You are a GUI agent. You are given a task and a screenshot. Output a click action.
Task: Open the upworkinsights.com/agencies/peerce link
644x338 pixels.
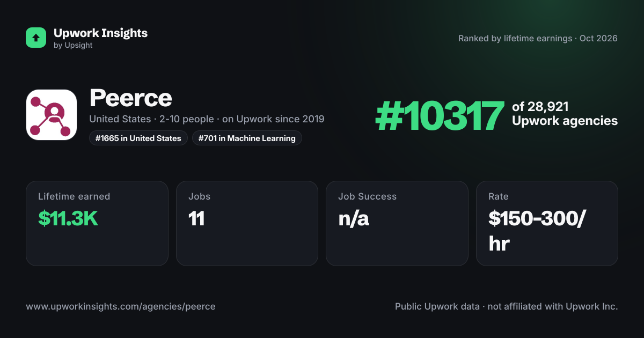(121, 307)
